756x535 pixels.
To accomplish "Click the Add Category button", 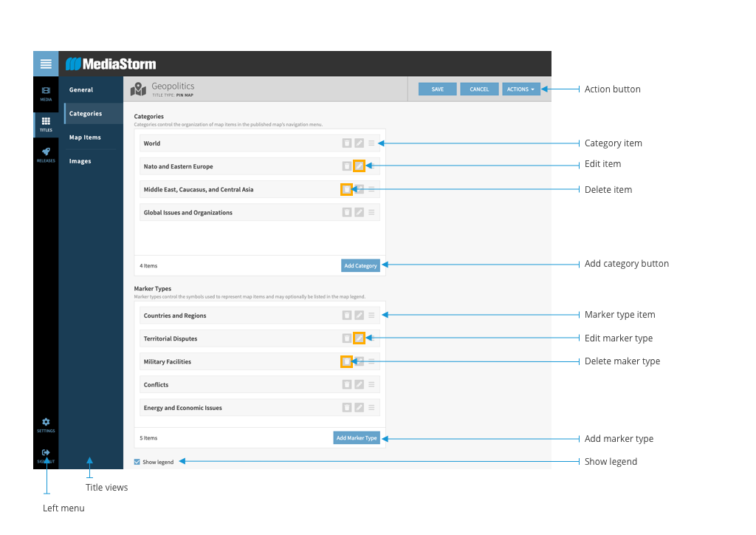I will point(360,265).
